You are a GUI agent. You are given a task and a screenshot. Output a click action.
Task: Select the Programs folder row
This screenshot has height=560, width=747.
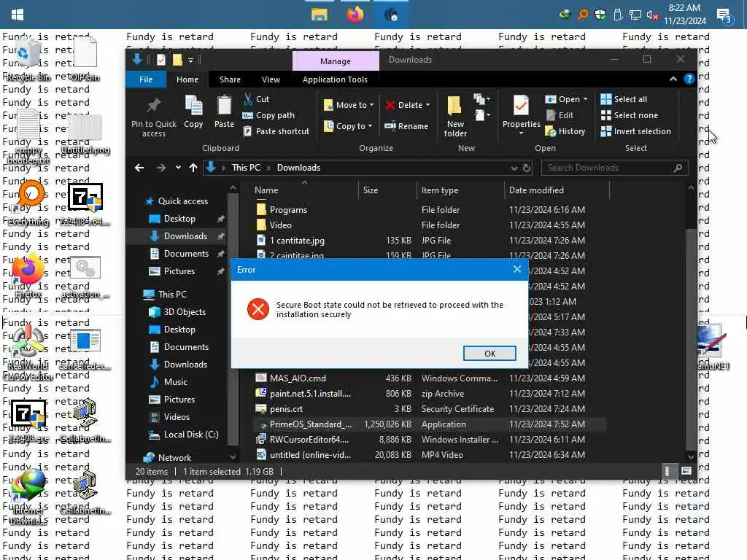429,209
